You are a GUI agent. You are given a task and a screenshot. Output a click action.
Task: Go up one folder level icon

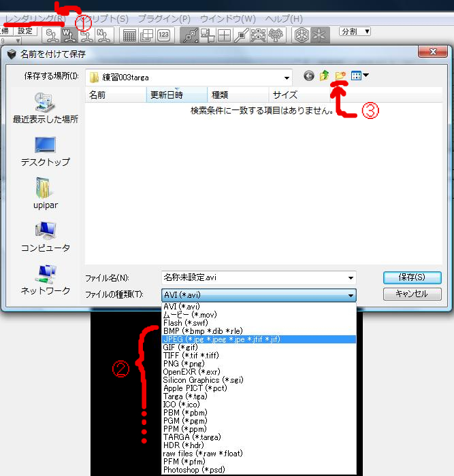pos(325,75)
